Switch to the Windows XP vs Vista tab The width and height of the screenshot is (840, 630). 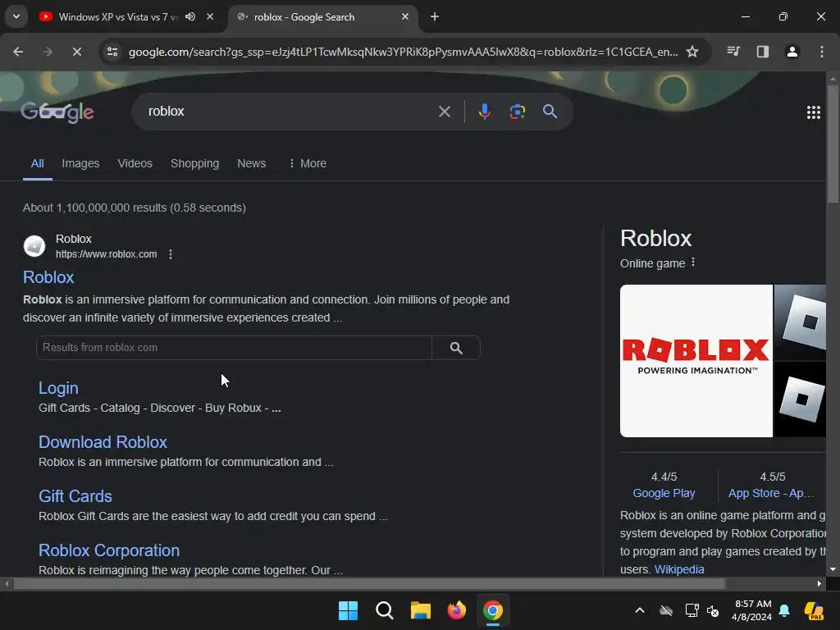pos(118,16)
